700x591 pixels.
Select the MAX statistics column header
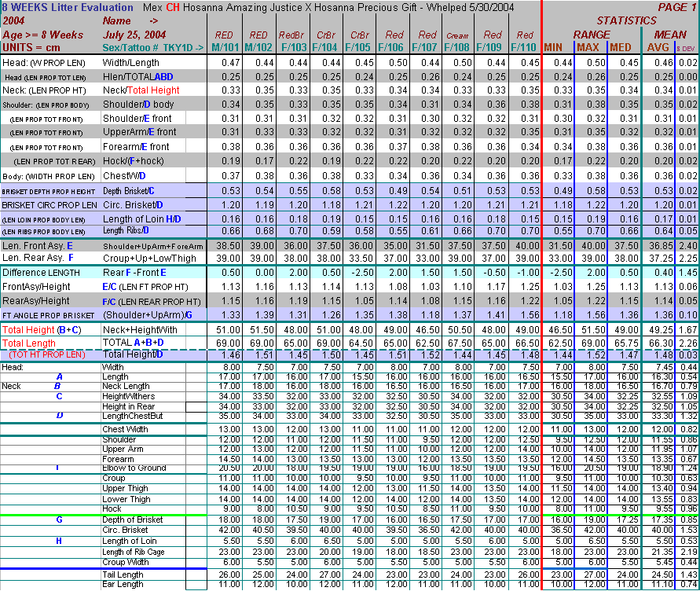[587, 47]
